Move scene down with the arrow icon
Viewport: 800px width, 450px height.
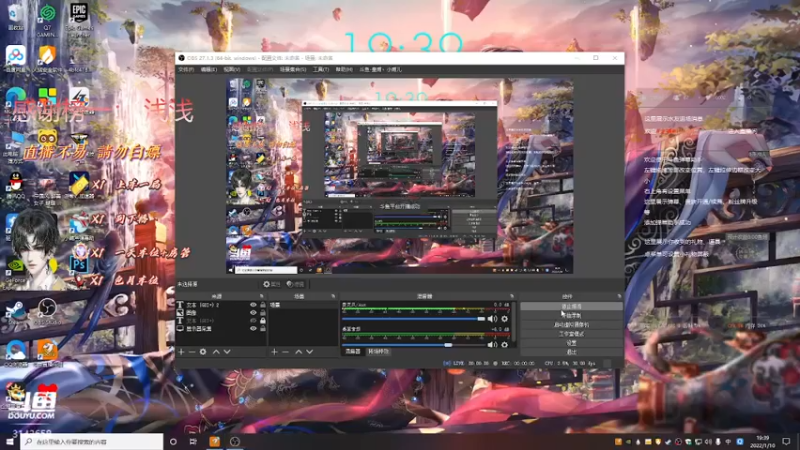pos(310,352)
